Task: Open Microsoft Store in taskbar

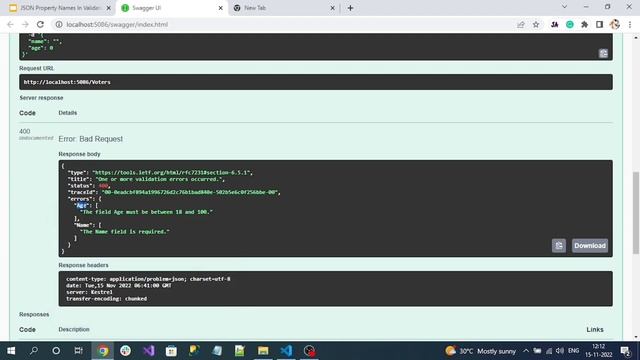Action: (171, 351)
